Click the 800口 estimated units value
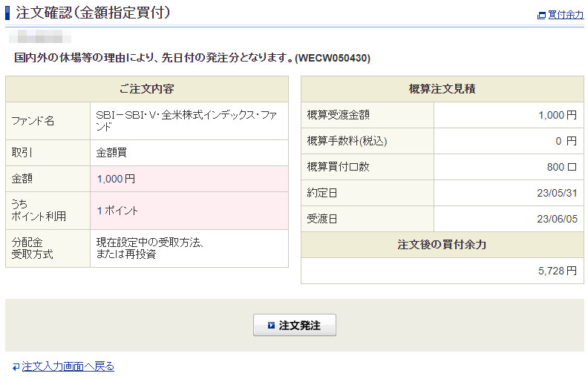The height and width of the screenshot is (379, 588). pos(561,167)
